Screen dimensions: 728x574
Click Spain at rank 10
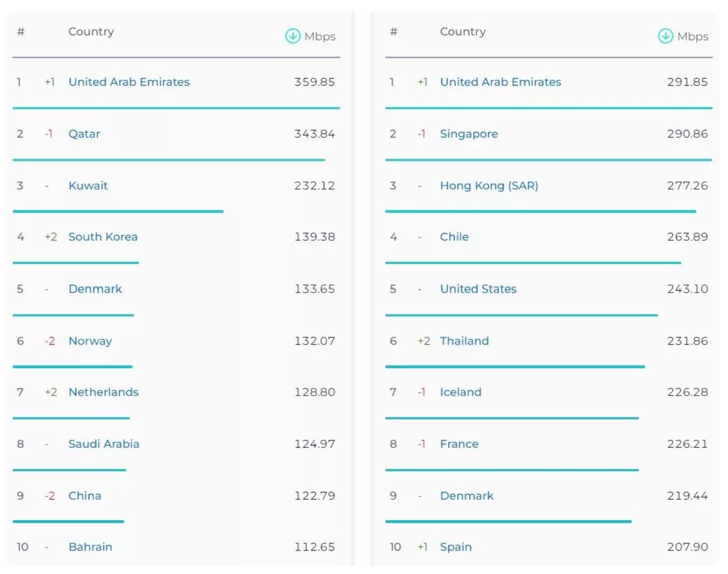click(x=456, y=546)
